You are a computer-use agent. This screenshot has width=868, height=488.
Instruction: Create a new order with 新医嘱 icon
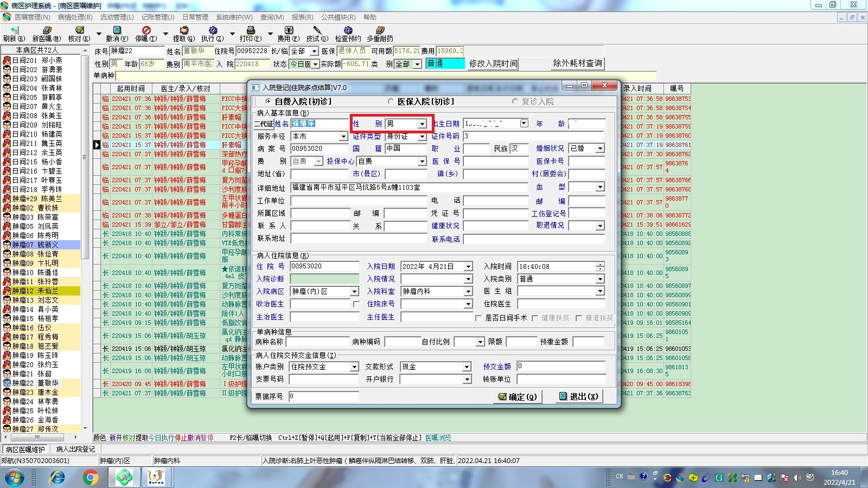(x=47, y=34)
